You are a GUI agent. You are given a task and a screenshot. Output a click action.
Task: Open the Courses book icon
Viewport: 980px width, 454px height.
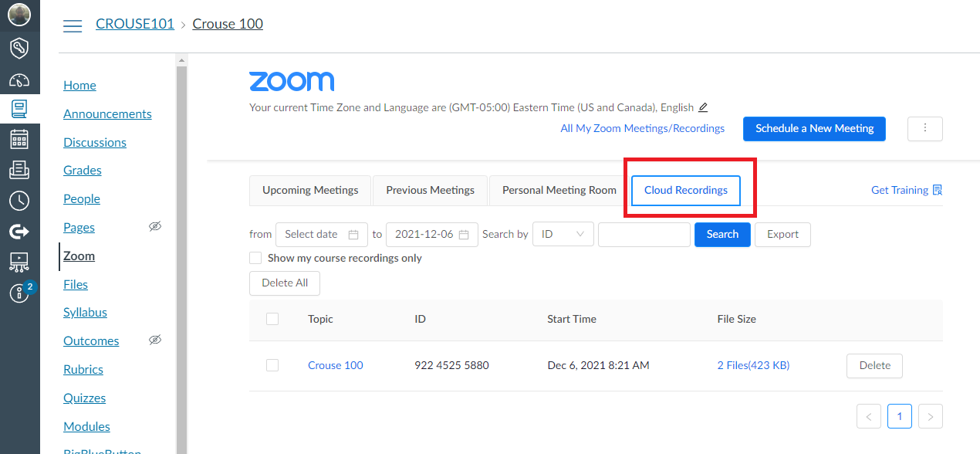coord(19,109)
